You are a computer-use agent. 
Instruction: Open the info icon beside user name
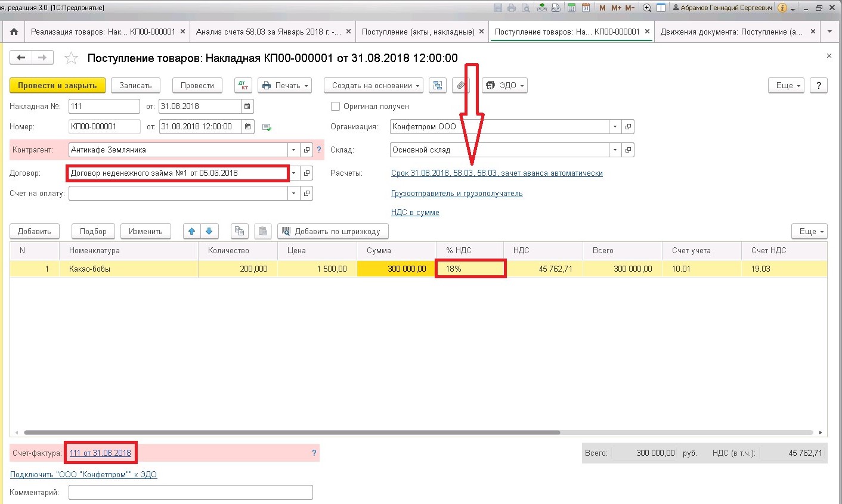[782, 8]
